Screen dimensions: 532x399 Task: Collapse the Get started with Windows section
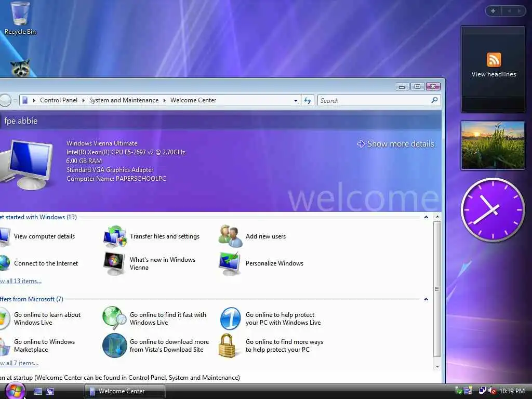[x=426, y=217]
